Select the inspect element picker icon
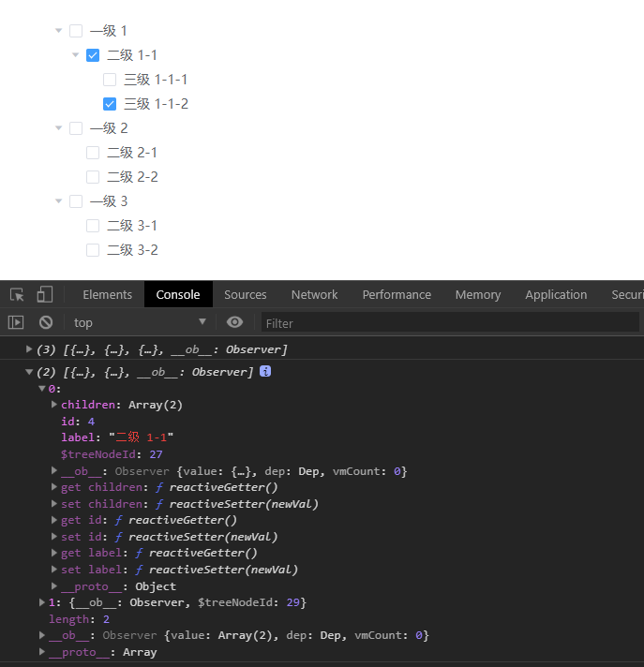The width and height of the screenshot is (644, 667). click(17, 294)
